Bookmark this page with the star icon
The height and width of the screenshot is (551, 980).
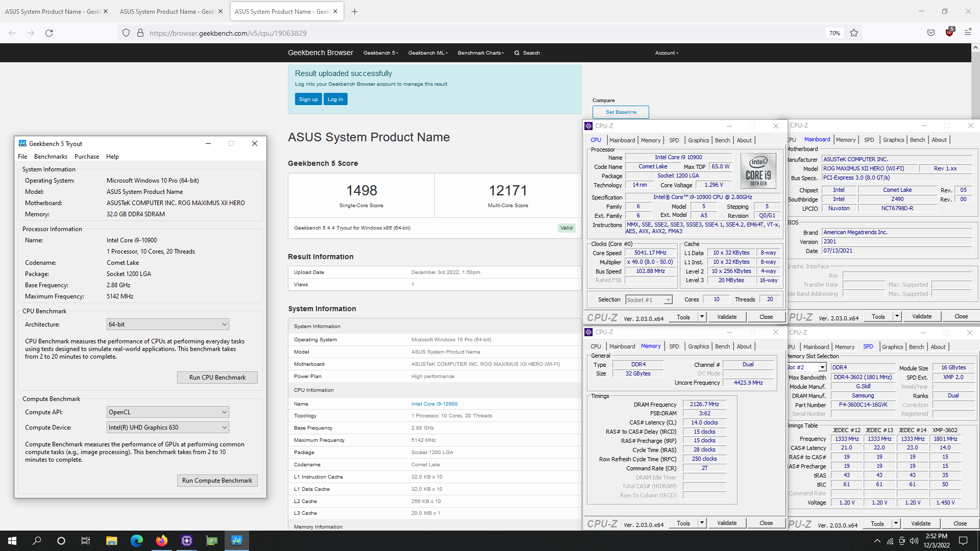(854, 33)
